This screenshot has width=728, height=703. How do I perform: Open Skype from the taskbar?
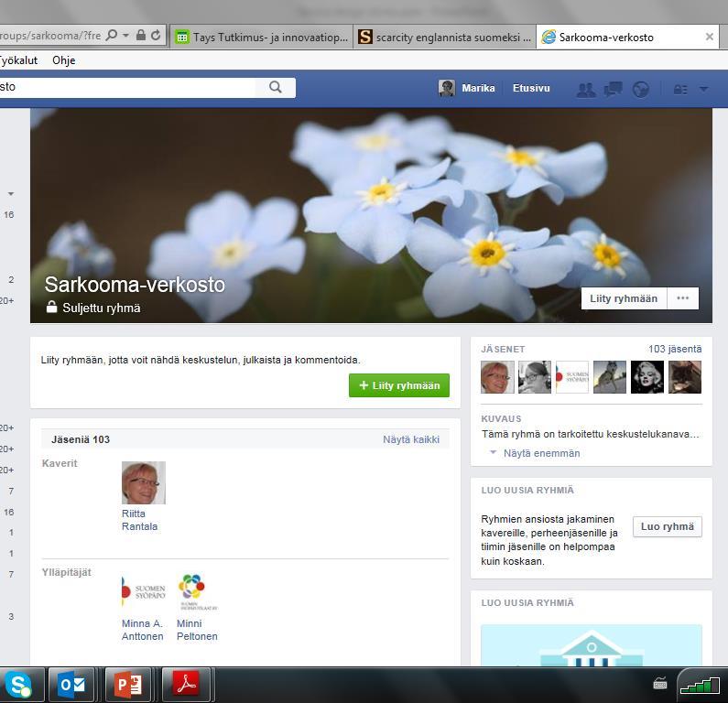pos(18,685)
